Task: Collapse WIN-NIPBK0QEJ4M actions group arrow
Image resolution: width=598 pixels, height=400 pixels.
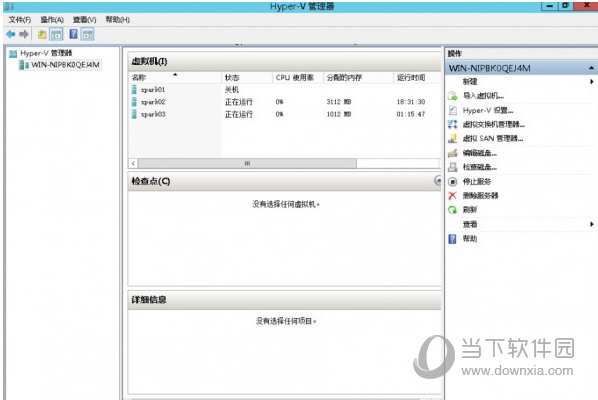Action: (591, 68)
